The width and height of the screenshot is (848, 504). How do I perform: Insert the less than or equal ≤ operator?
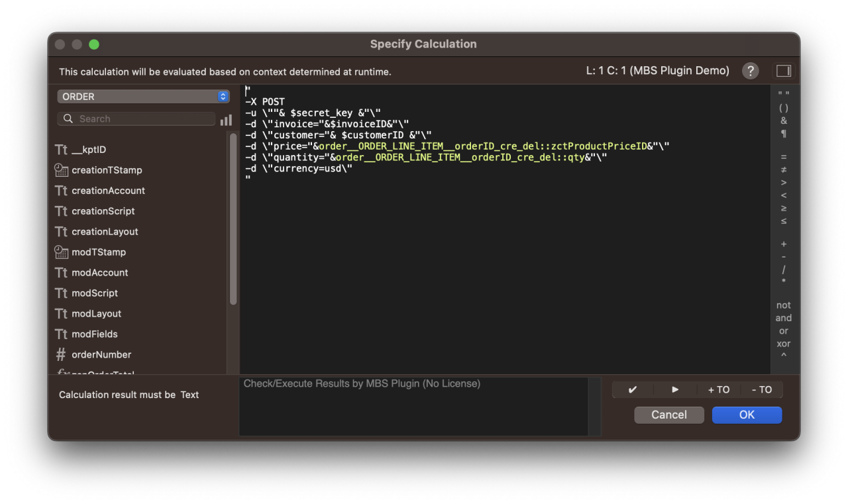[784, 221]
